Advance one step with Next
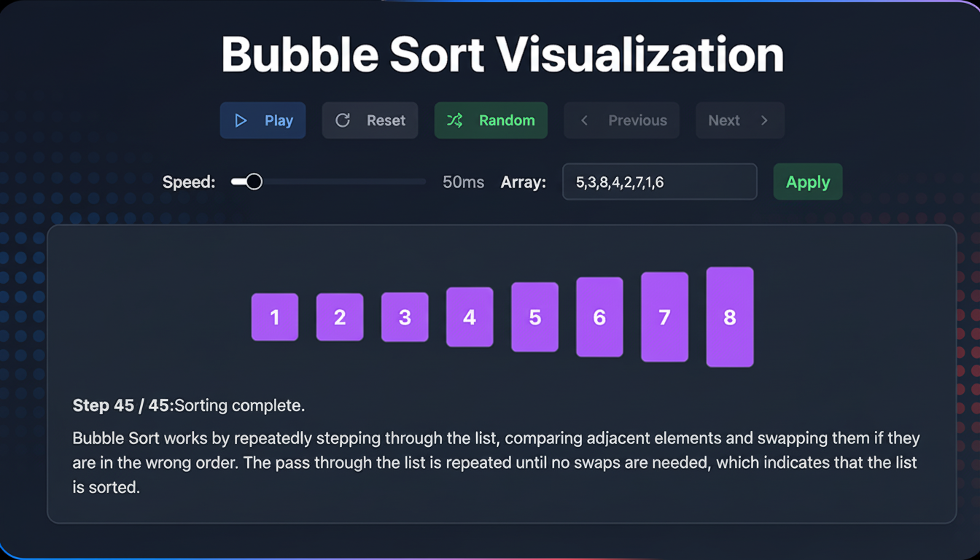 click(740, 120)
